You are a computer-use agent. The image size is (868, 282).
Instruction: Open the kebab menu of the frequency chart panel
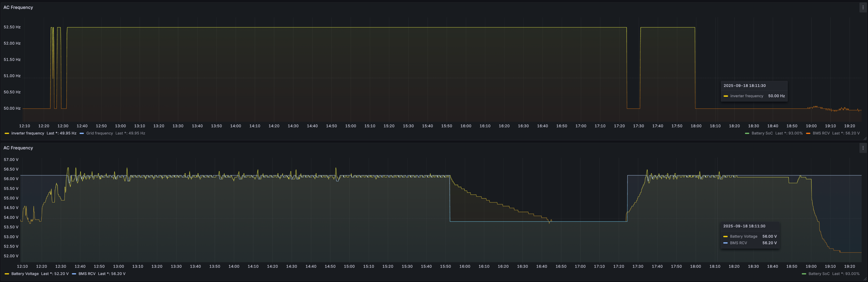pos(863,7)
